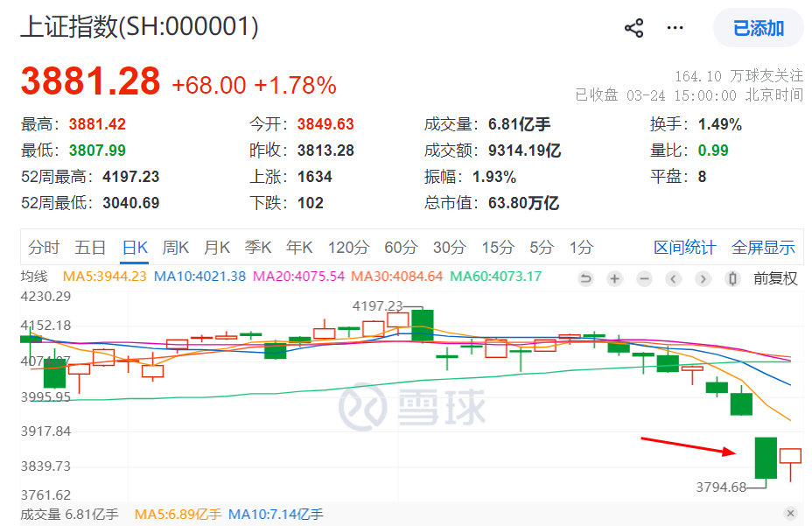Click the MA60:4073.17 indicator label
Image resolution: width=812 pixels, height=526 pixels.
[x=495, y=277]
